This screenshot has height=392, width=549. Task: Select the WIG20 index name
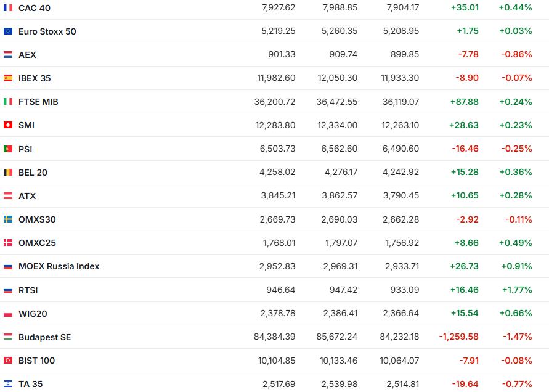[x=33, y=314]
